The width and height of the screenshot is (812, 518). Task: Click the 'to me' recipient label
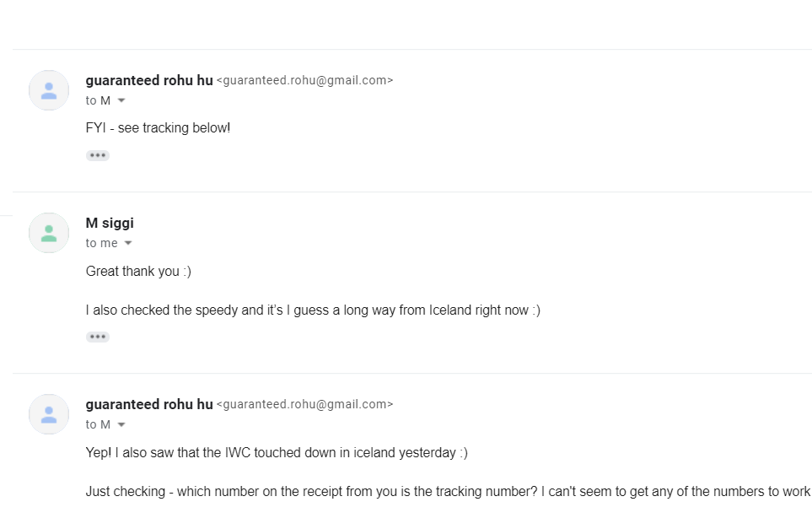pyautogui.click(x=101, y=243)
